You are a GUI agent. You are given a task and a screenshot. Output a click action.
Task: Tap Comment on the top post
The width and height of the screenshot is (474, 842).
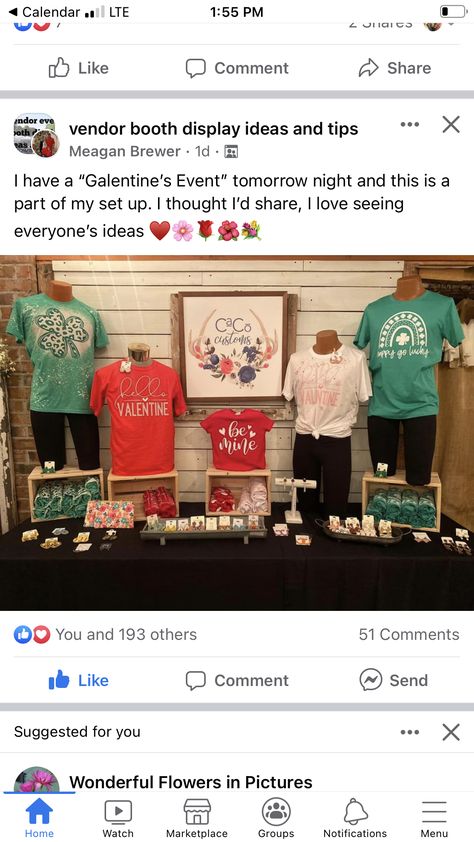(237, 68)
